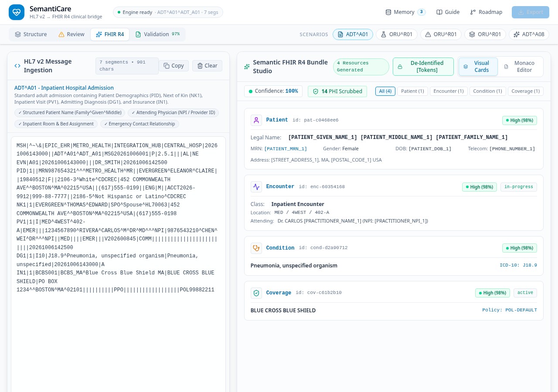Screen dimensions: 558x392
Task: Toggle De-Identified [Tokens] mode
Action: point(423,67)
